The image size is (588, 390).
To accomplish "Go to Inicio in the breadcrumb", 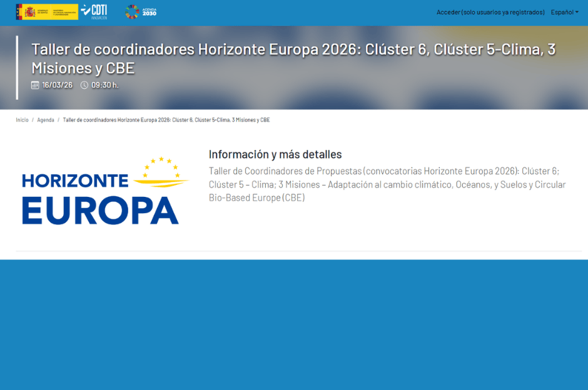I will click(22, 120).
